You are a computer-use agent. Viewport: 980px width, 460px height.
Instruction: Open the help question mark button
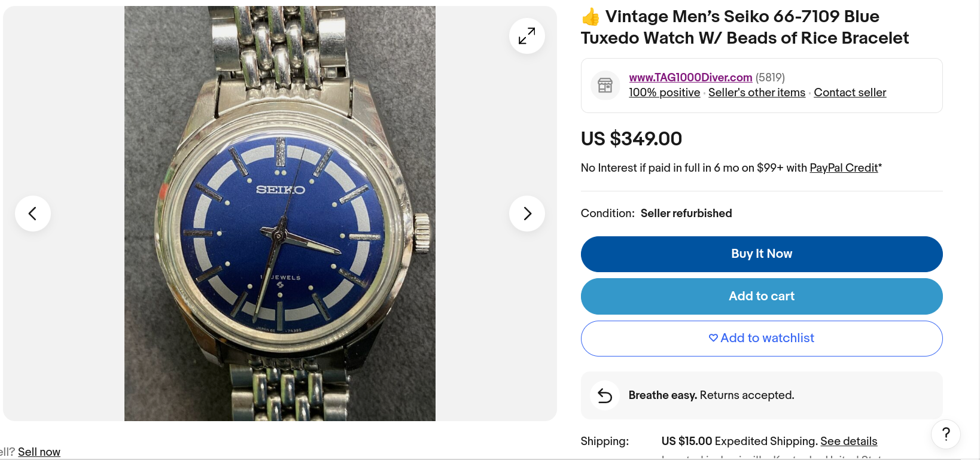pyautogui.click(x=945, y=434)
